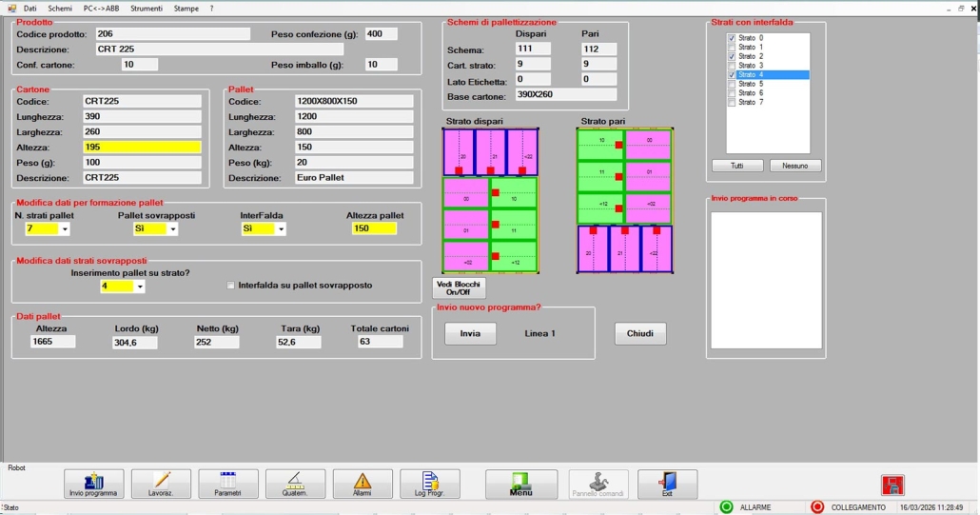Click the Menu icon button

pos(520,484)
